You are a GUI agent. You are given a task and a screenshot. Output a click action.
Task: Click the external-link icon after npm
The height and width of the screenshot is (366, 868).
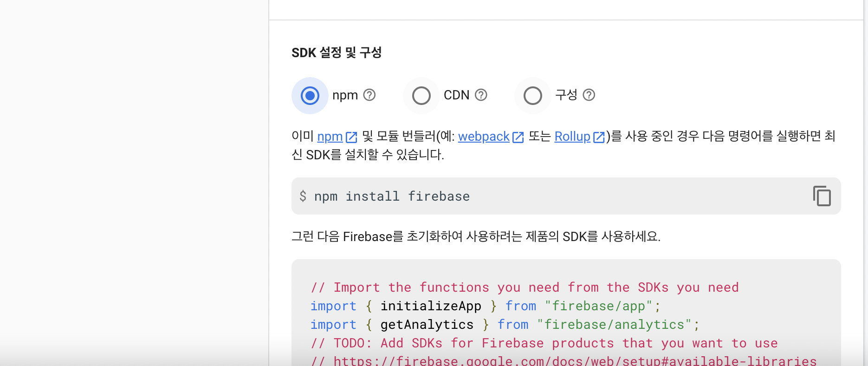351,137
